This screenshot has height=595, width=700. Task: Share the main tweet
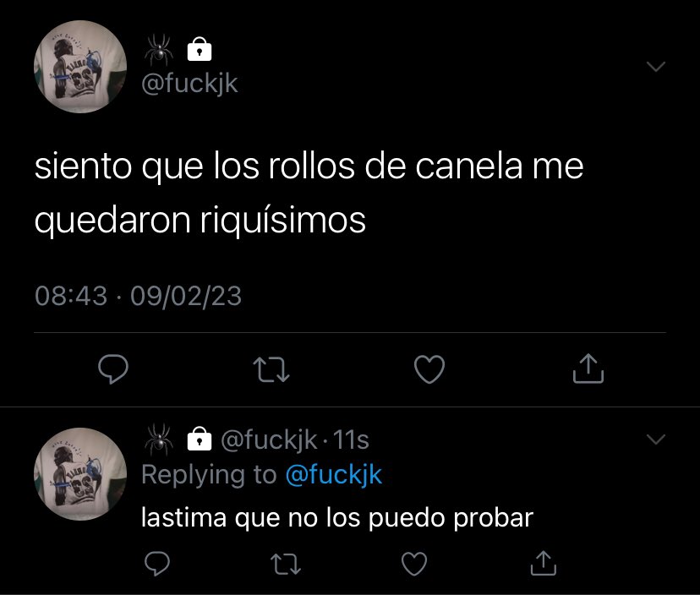pos(588,368)
